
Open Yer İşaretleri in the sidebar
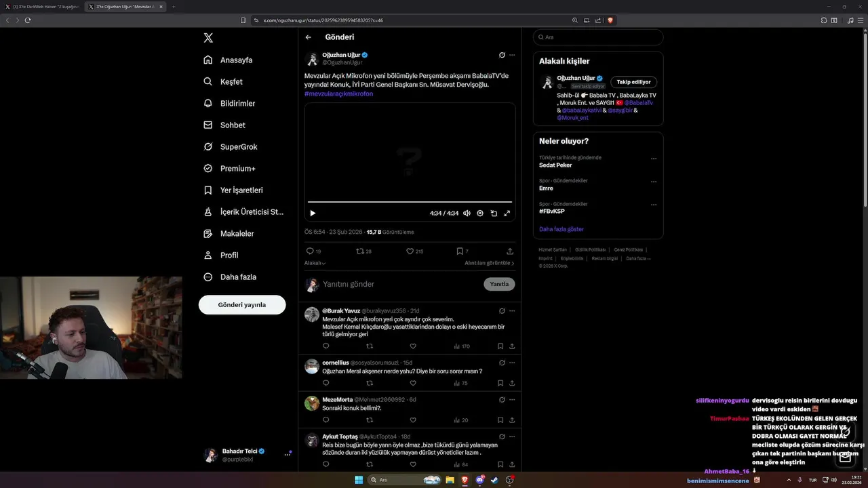point(233,190)
